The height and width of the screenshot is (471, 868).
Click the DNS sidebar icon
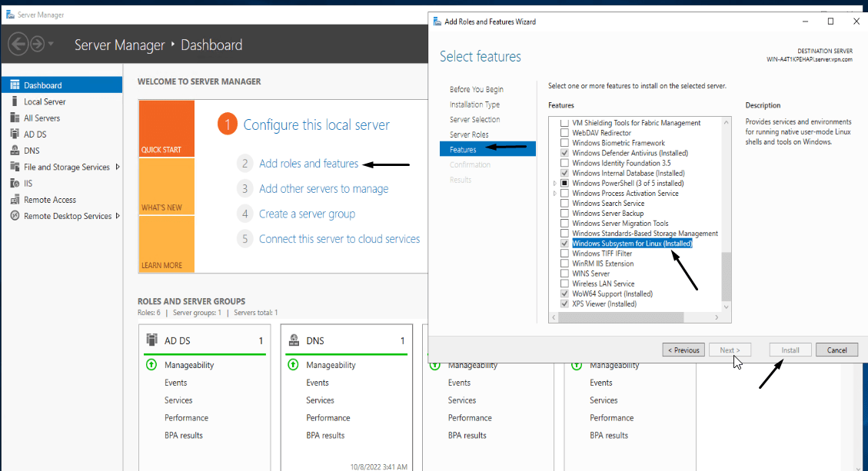click(x=15, y=151)
